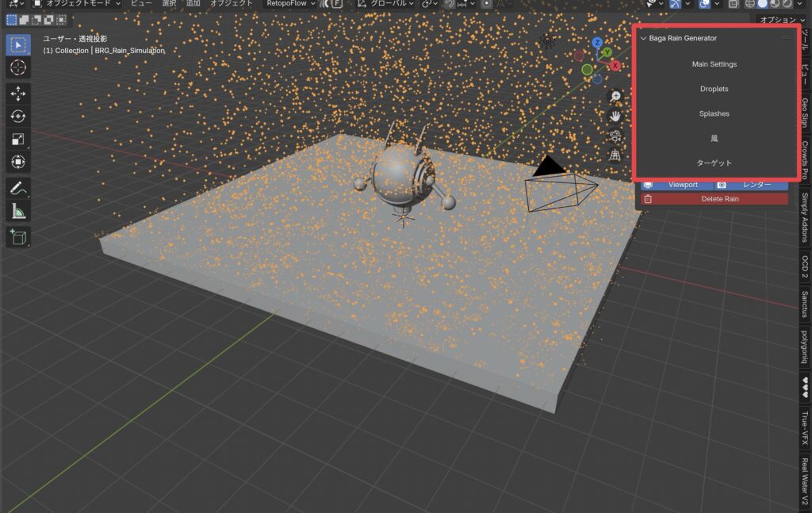Open the snapping options dropdown

click(465, 4)
